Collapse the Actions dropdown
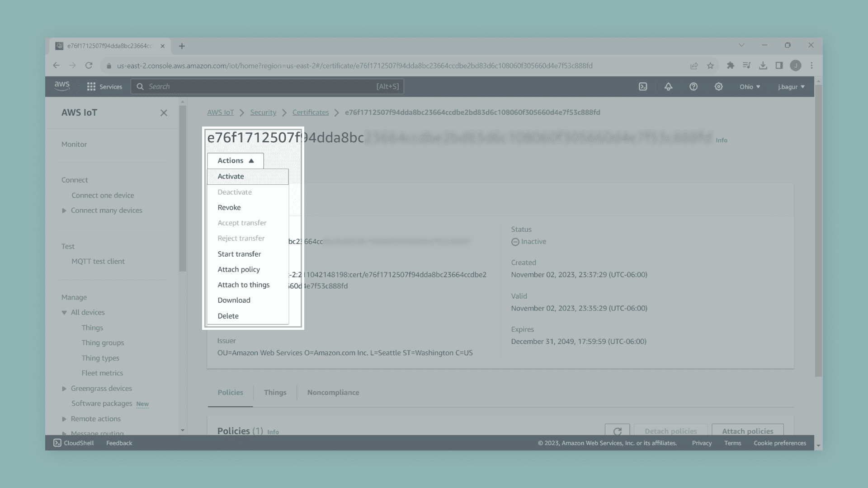Screen dimensions: 868x488 click(236, 161)
